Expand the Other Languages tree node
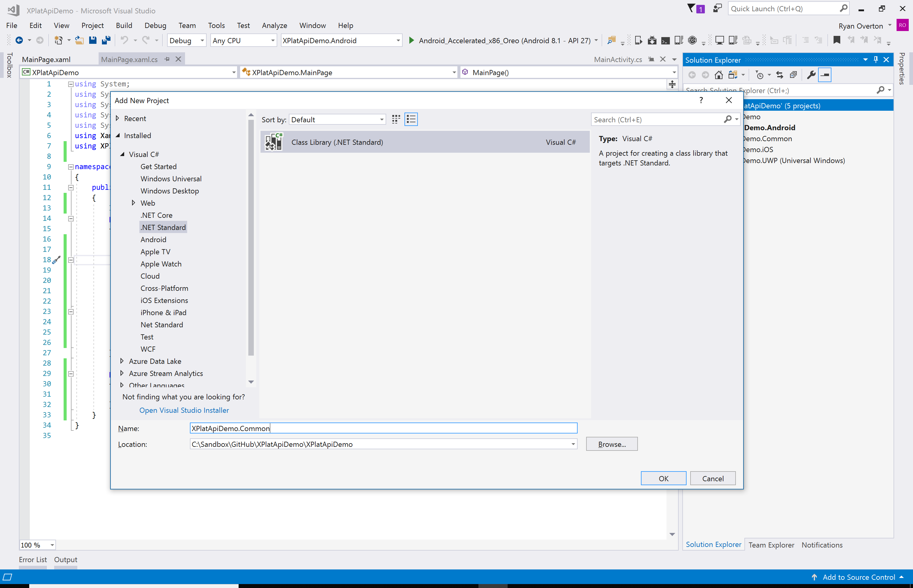This screenshot has width=913, height=588. (x=122, y=385)
